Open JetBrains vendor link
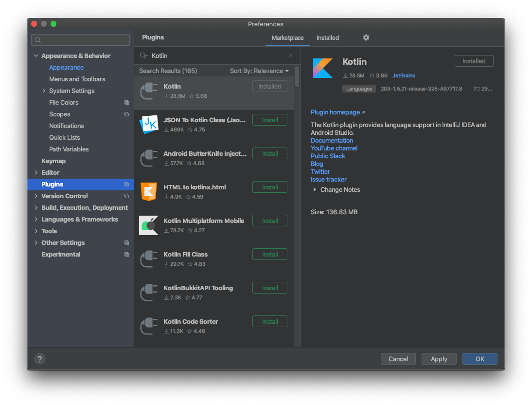 point(404,75)
